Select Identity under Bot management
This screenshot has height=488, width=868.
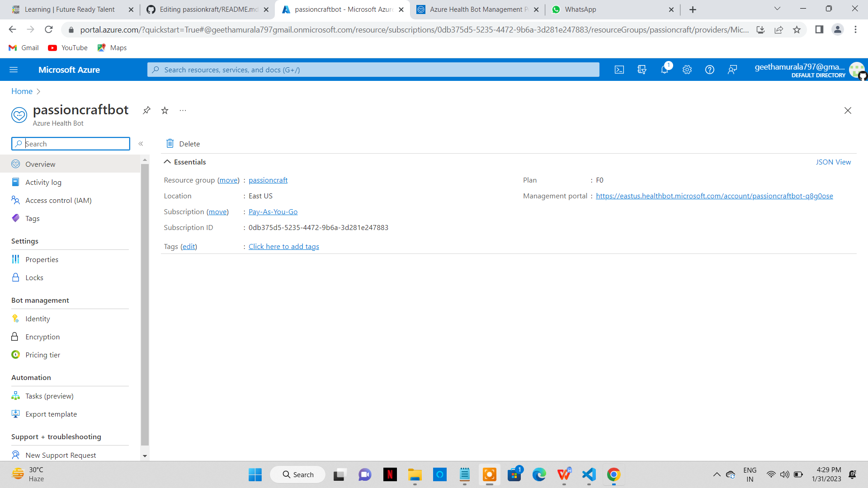click(38, 319)
